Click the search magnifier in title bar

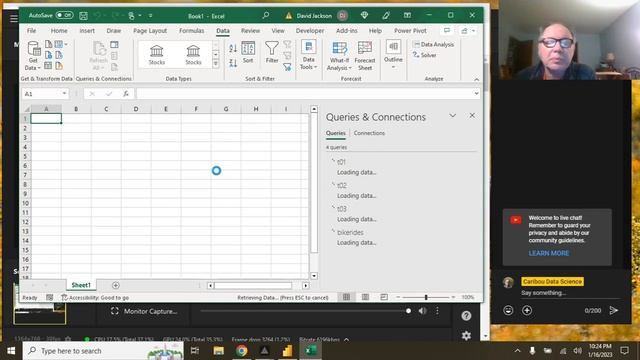[x=266, y=16]
